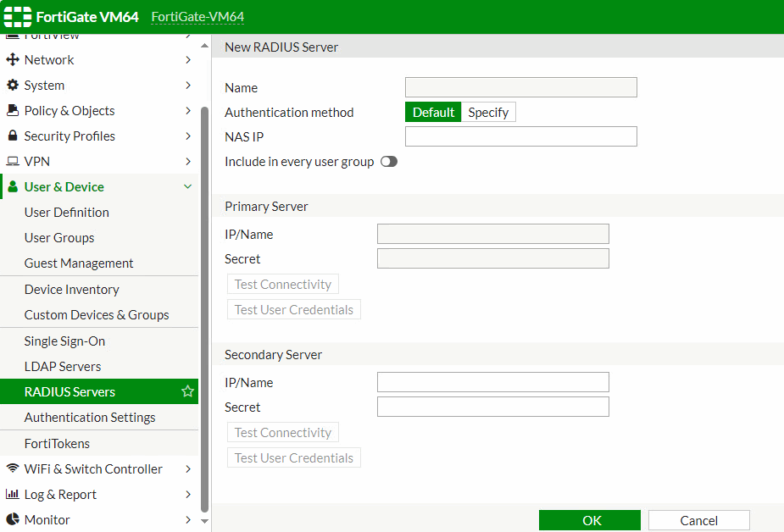Select Default authentication method
The width and height of the screenshot is (784, 532).
click(x=433, y=112)
